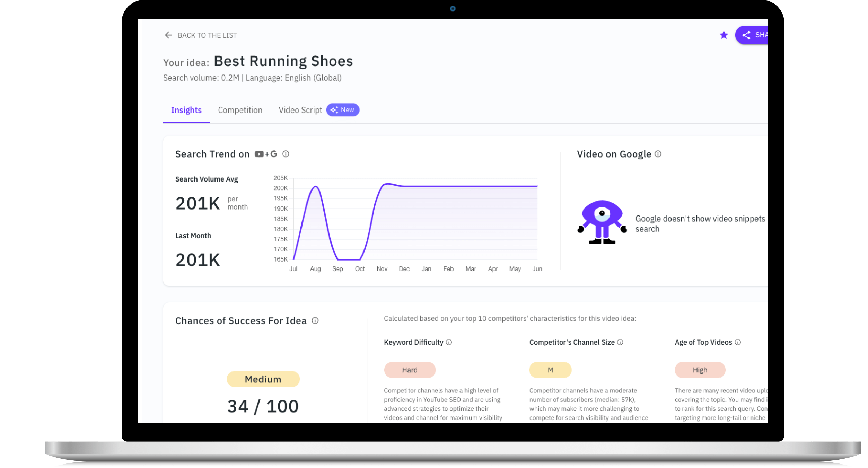The width and height of the screenshot is (868, 468).
Task: Click the back arrow icon
Action: pyautogui.click(x=168, y=35)
